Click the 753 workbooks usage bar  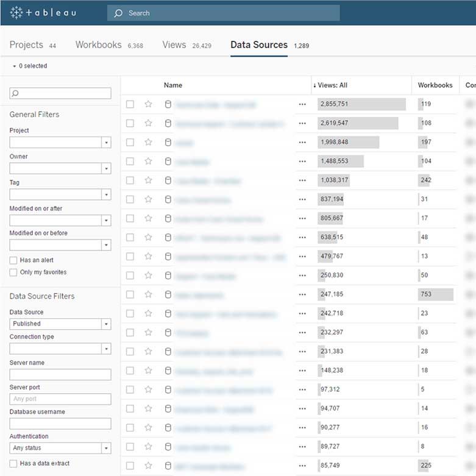(435, 294)
